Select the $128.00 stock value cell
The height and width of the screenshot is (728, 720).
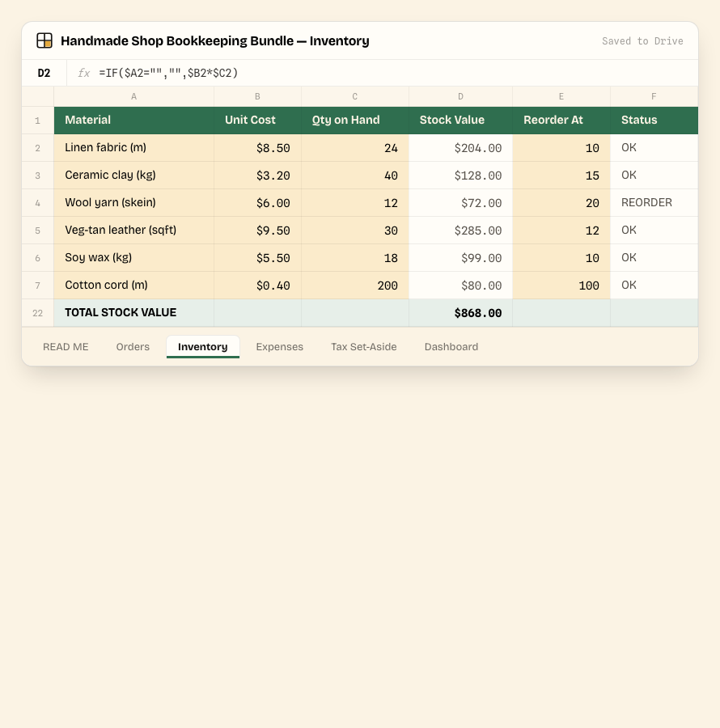tap(460, 176)
